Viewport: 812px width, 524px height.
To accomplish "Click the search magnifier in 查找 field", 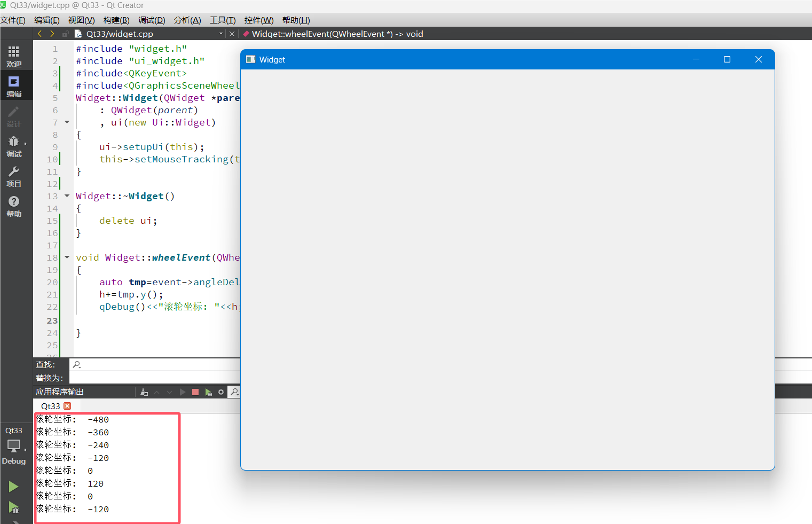I will click(x=77, y=364).
